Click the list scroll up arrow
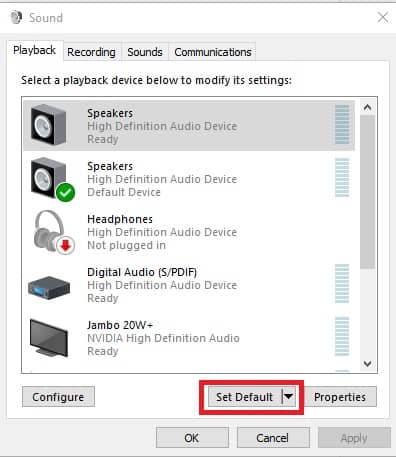 [x=367, y=107]
